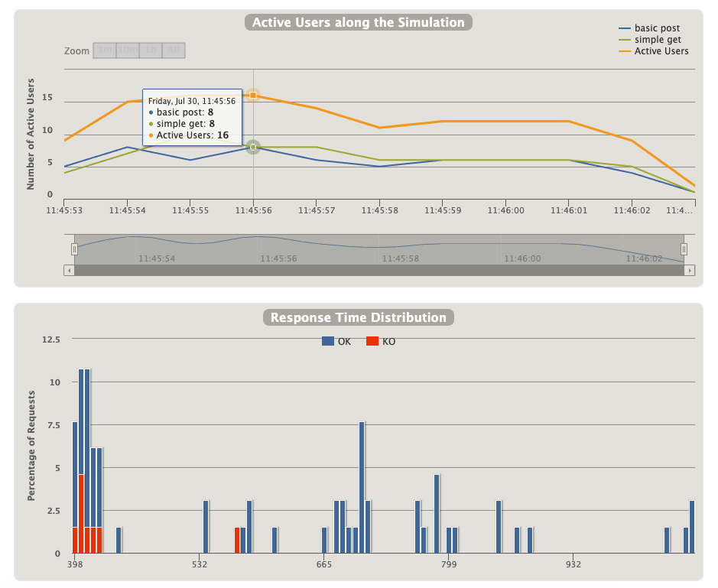Toggle the simple get series in legend

[x=650, y=40]
